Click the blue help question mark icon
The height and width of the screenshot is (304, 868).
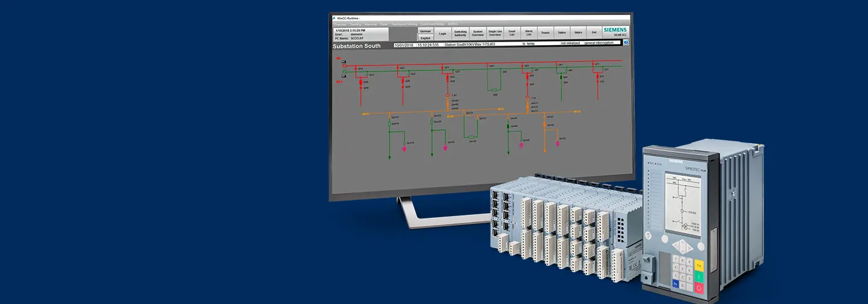[x=626, y=43]
